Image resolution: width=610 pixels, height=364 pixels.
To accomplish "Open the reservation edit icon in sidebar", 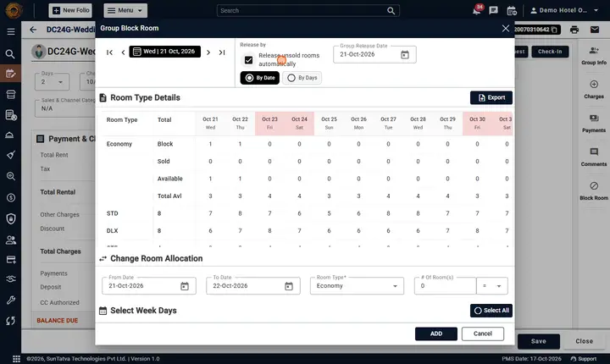I will pyautogui.click(x=10, y=74).
